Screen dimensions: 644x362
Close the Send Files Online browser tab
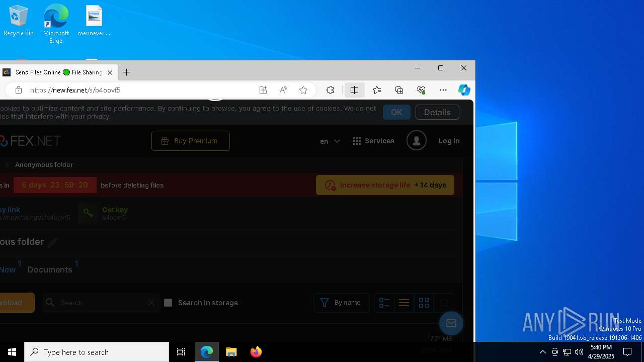pos(110,72)
